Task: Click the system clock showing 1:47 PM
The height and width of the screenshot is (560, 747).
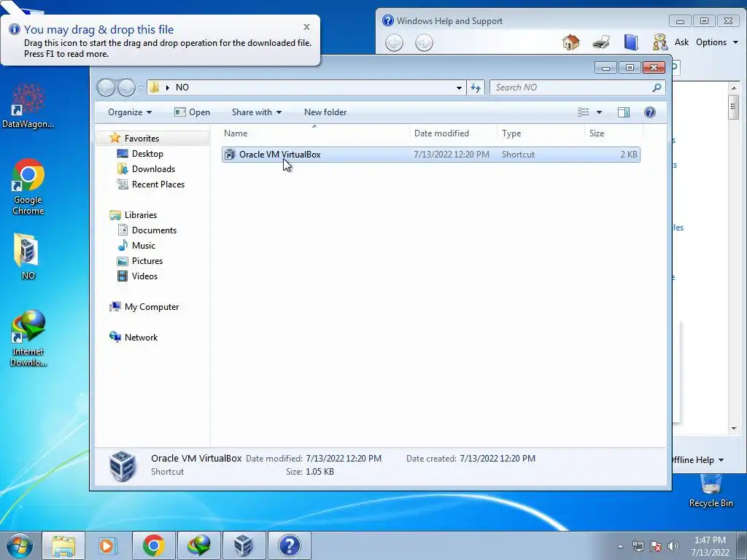Action: coord(710,546)
